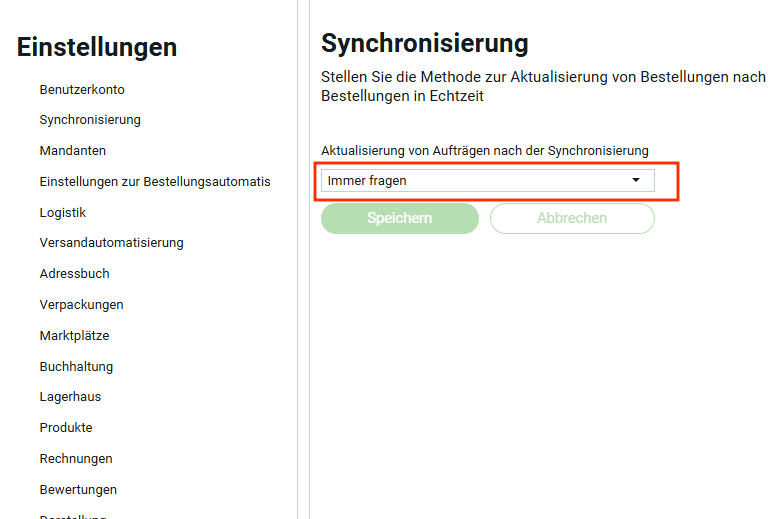
Task: Expand the 'Immer fragen' dropdown arrow
Action: pyautogui.click(x=635, y=181)
